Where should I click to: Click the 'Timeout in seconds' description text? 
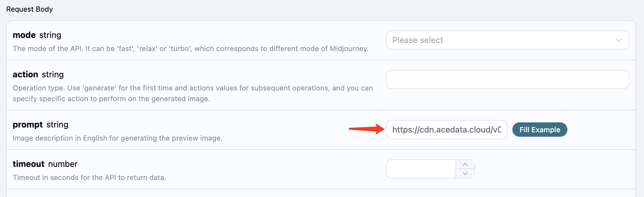89,178
